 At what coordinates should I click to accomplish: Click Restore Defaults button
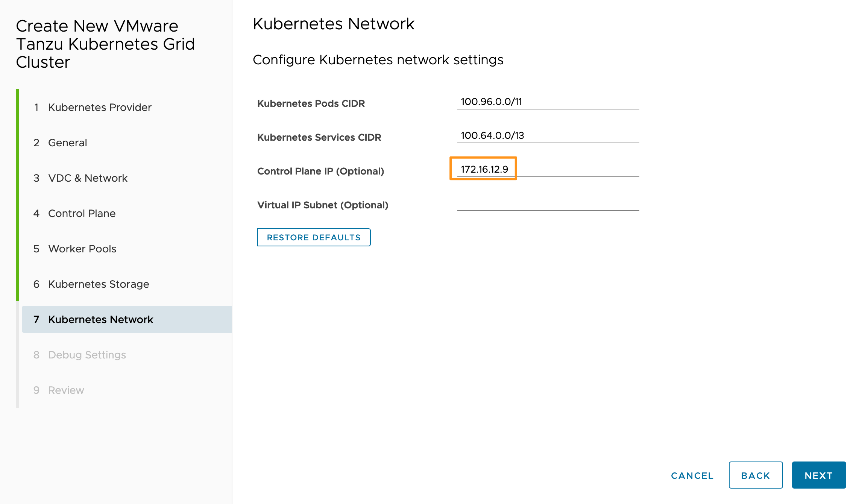pos(314,237)
